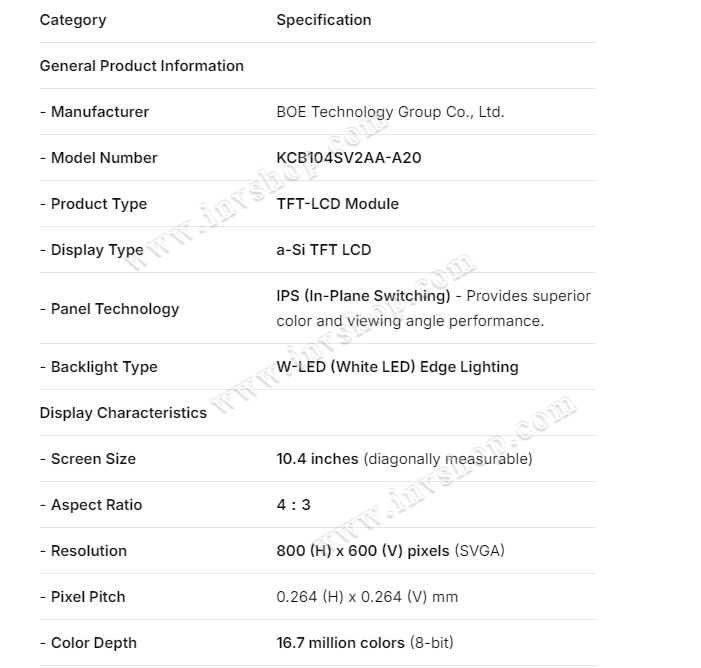701x668 pixels.
Task: Click the 4 : 3 aspect ratio value
Action: (294, 505)
